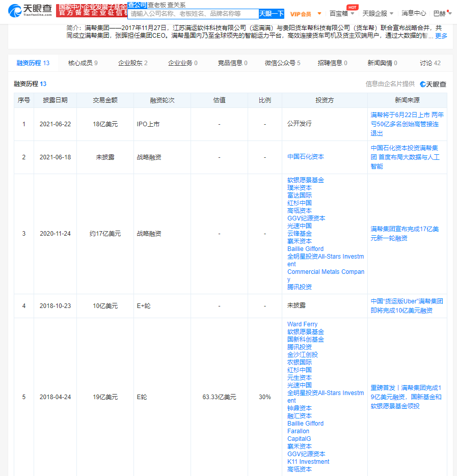Switch to the 核心成员 tab
This screenshot has height=476, width=457.
coord(83,63)
